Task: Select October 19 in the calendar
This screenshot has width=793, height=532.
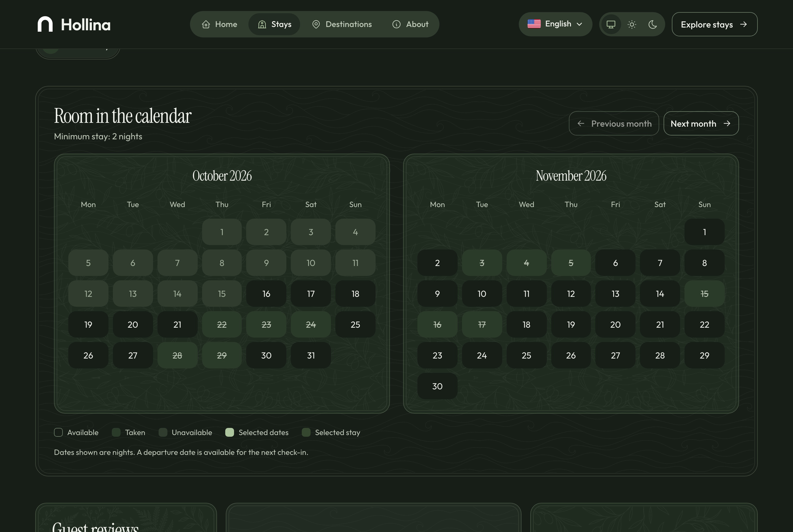Action: click(x=88, y=325)
